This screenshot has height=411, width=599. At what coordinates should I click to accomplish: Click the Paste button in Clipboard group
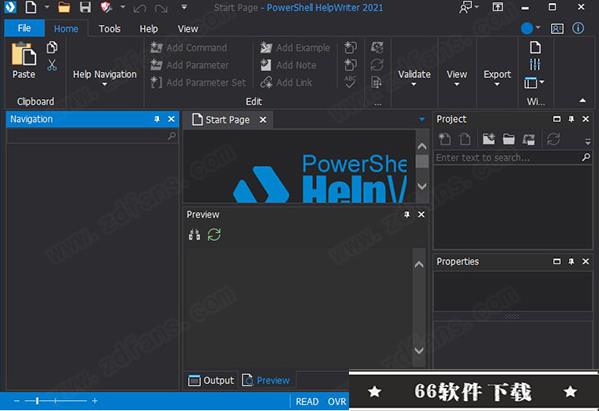point(24,60)
